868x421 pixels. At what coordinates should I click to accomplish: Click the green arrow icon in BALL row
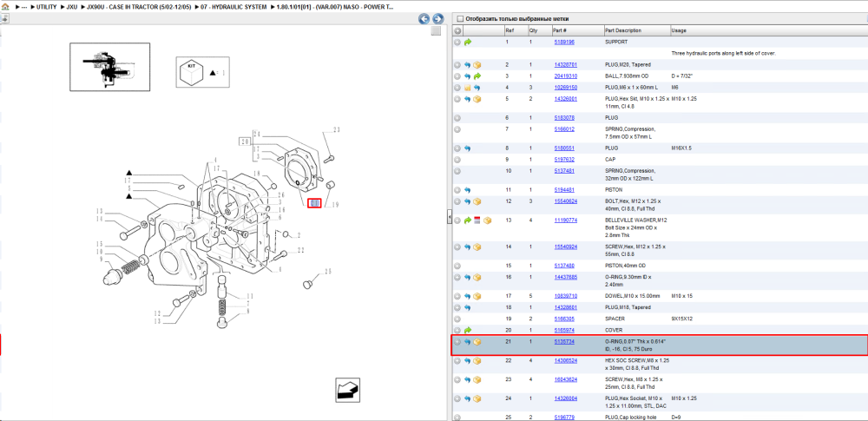pyautogui.click(x=477, y=76)
